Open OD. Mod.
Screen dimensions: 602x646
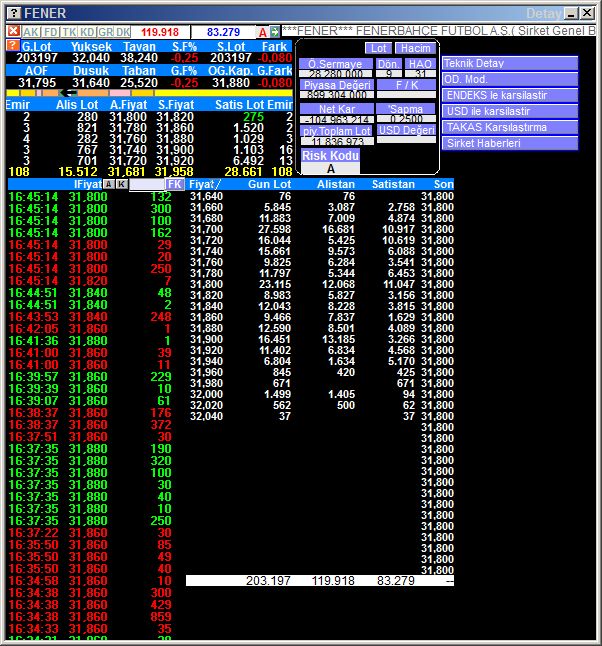pyautogui.click(x=510, y=79)
